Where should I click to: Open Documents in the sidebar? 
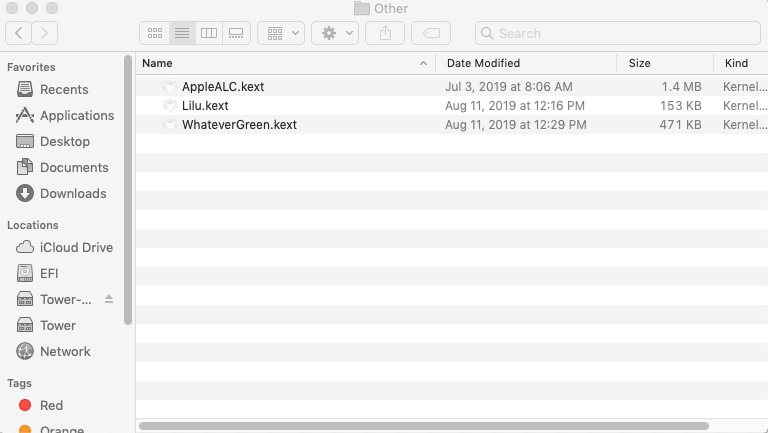coord(62,168)
